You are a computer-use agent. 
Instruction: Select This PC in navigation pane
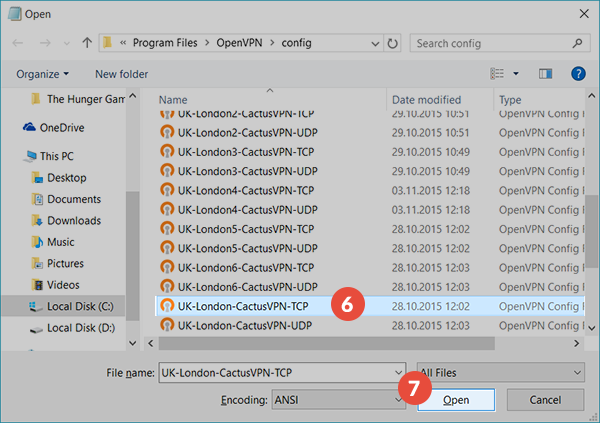[49, 156]
